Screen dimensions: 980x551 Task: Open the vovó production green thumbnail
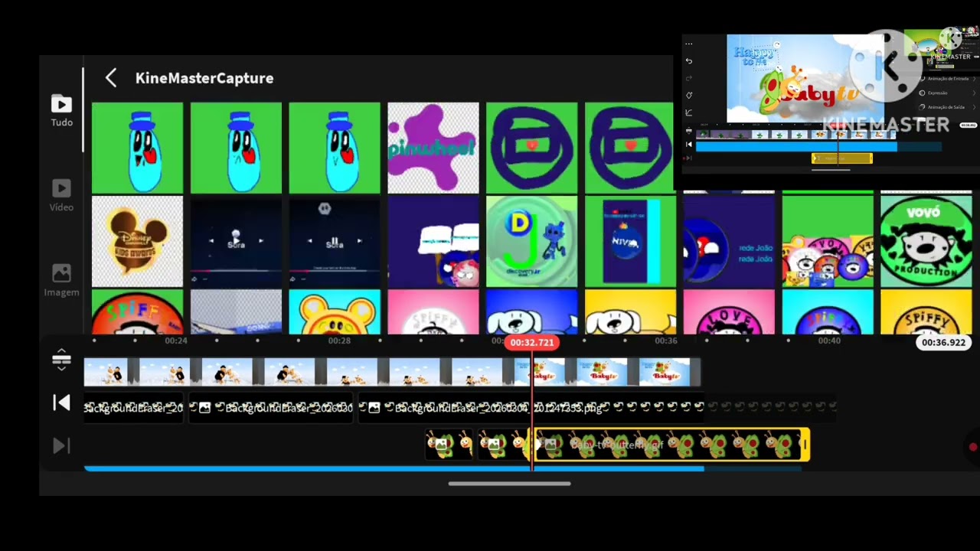point(926,241)
